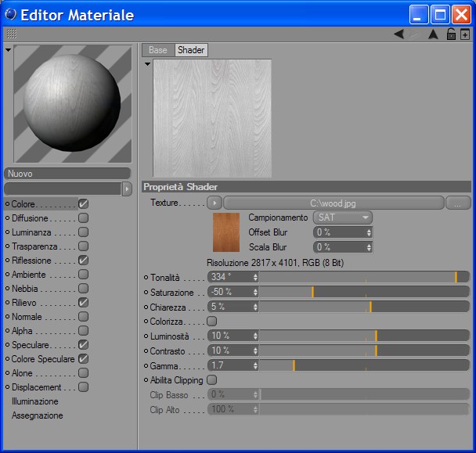Open the Campionamento SAT dropdown
Screen dimensions: 476x453
click(343, 218)
